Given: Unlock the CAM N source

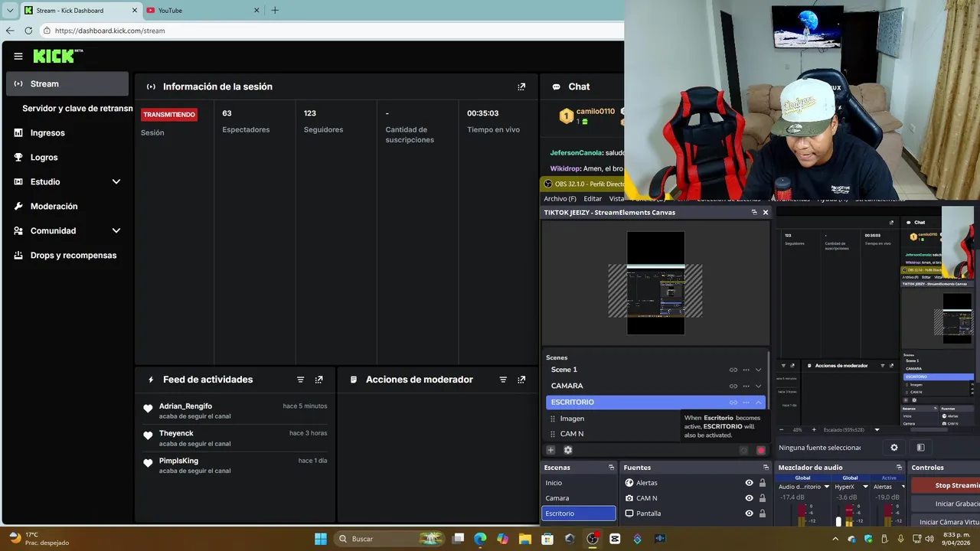Looking at the screenshot, I should point(762,498).
